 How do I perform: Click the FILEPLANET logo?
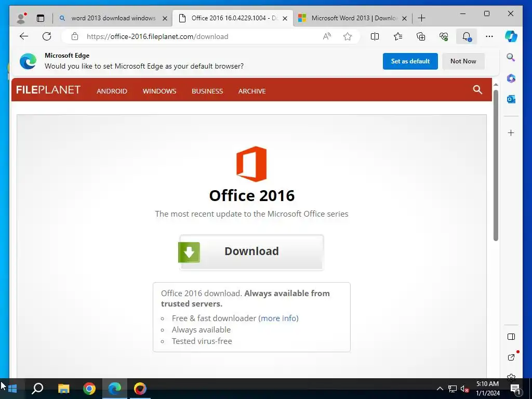tap(48, 89)
